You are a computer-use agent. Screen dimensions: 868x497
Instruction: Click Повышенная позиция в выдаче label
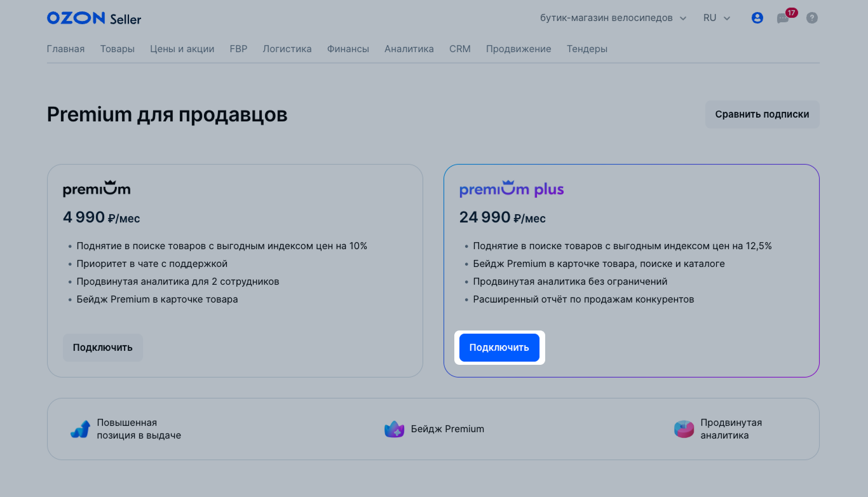click(139, 429)
